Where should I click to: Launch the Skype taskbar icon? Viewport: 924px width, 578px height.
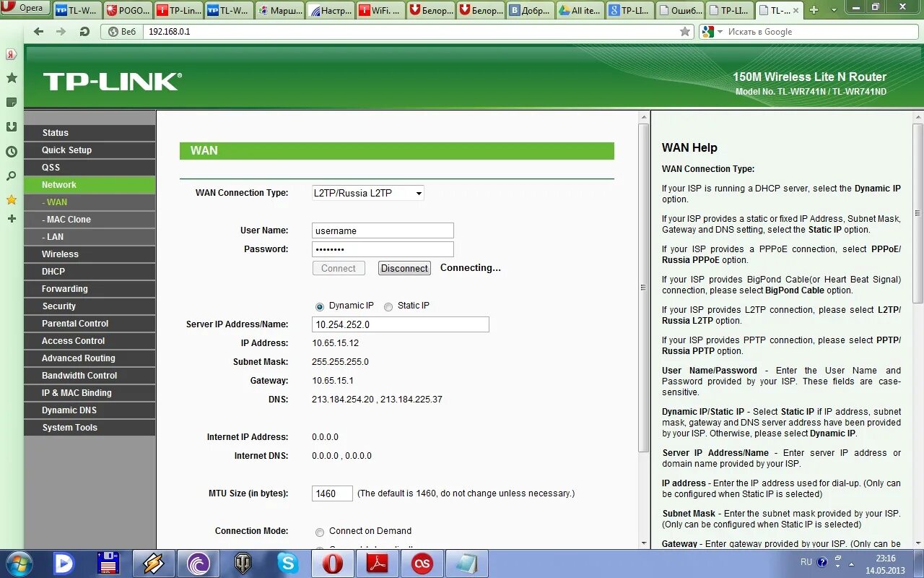tap(287, 564)
